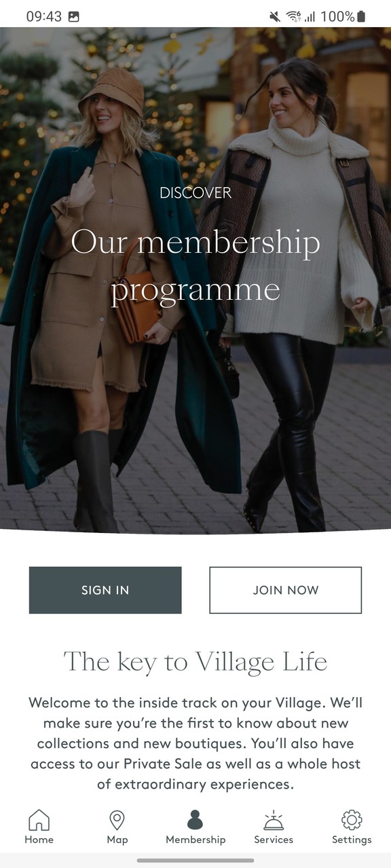Tap the muted sound status icon
Image resolution: width=391 pixels, height=868 pixels.
click(275, 16)
